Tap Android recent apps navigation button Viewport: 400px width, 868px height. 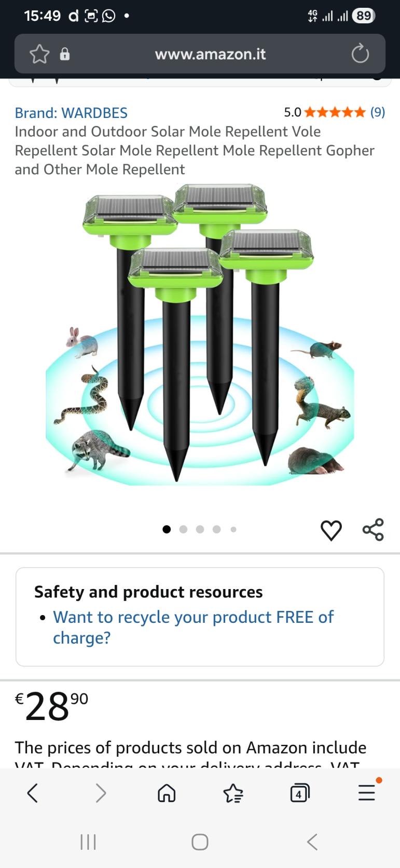tap(88, 842)
